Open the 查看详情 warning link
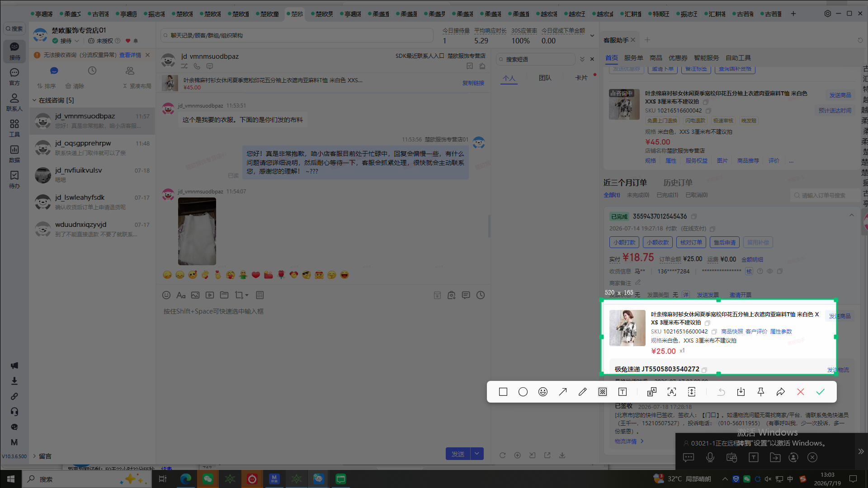This screenshot has width=868, height=488. pyautogui.click(x=130, y=55)
